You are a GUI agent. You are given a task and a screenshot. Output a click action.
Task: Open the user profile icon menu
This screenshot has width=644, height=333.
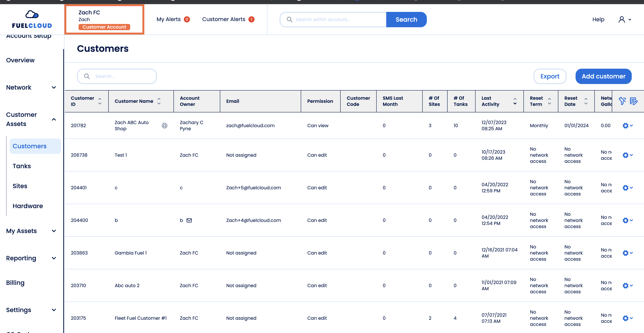click(625, 20)
